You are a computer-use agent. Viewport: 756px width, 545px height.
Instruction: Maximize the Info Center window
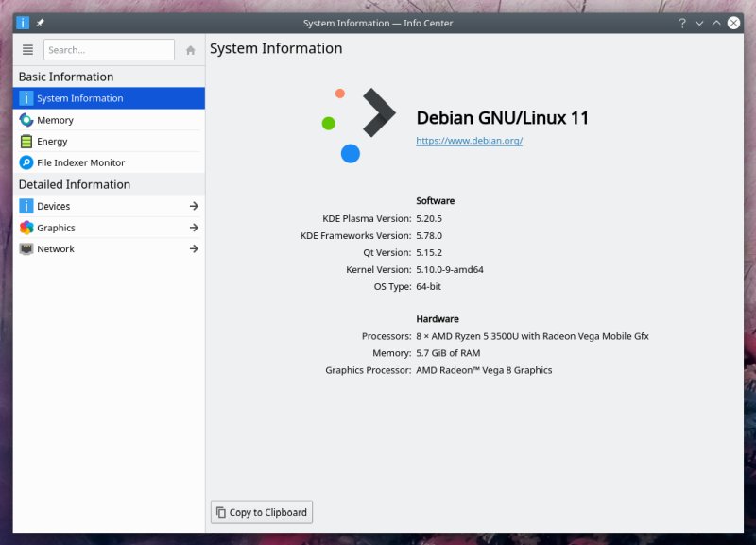click(716, 23)
